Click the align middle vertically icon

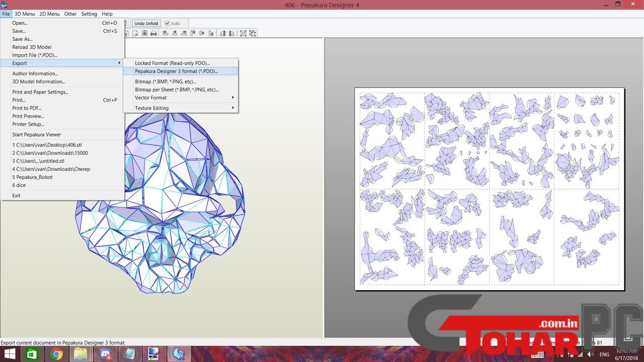202,33
